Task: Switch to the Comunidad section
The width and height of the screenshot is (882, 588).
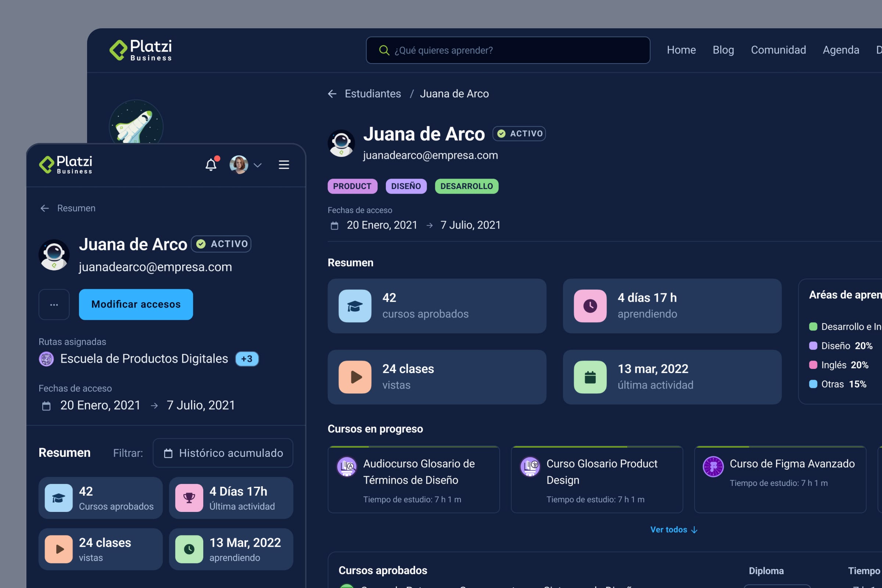Action: pos(778,50)
